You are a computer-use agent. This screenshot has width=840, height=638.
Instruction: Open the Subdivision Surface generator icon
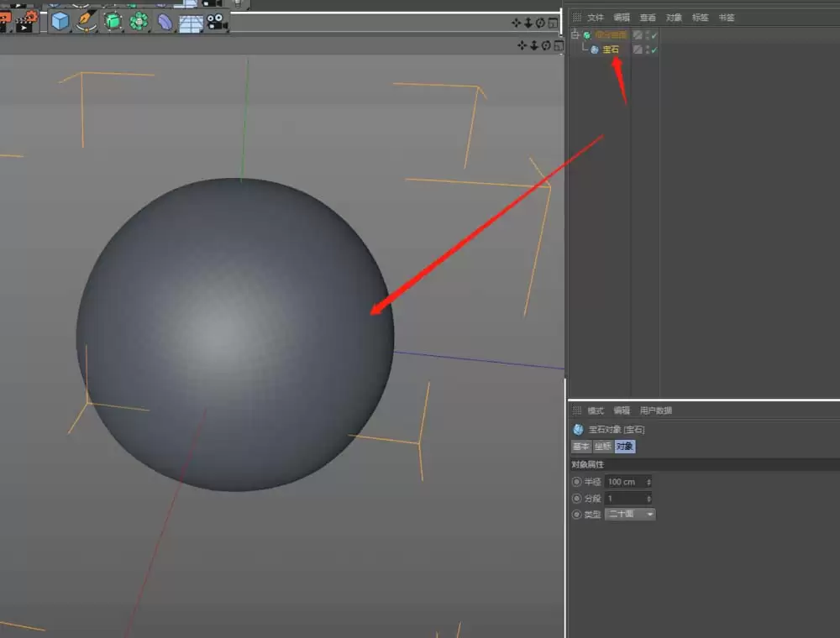click(x=112, y=21)
